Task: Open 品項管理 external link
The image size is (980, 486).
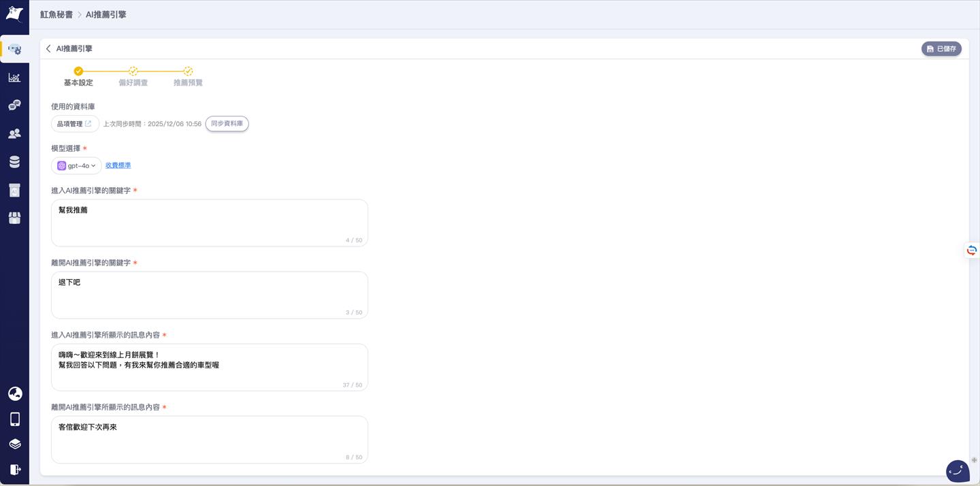Action: click(75, 124)
